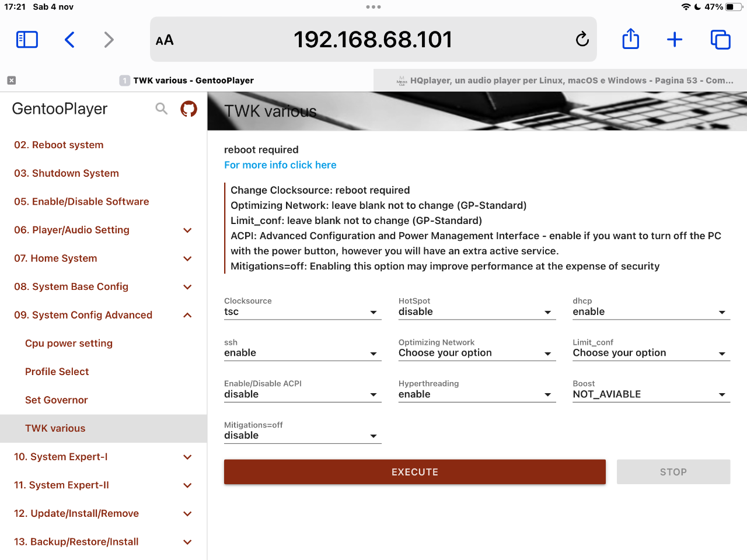Close the TWK various tab
747x560 pixels.
pos(12,80)
